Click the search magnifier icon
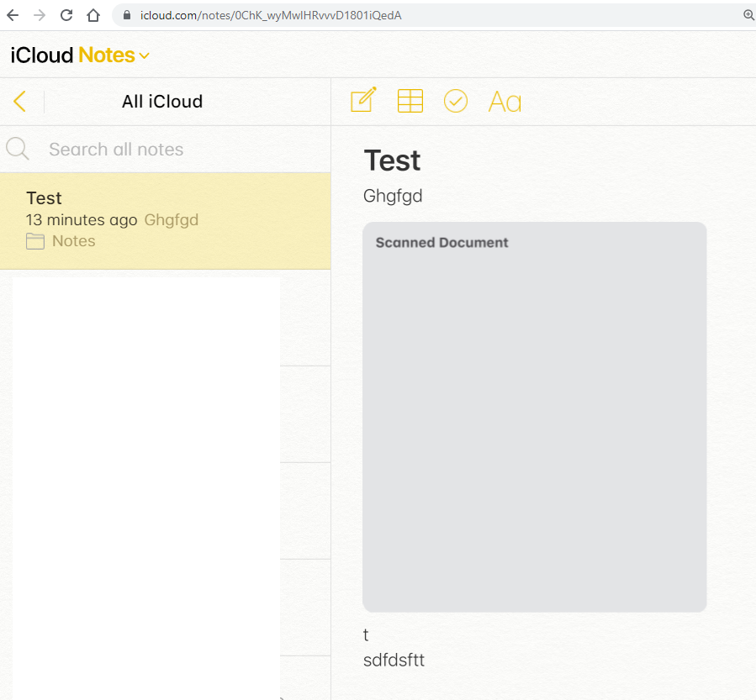 [x=18, y=150]
